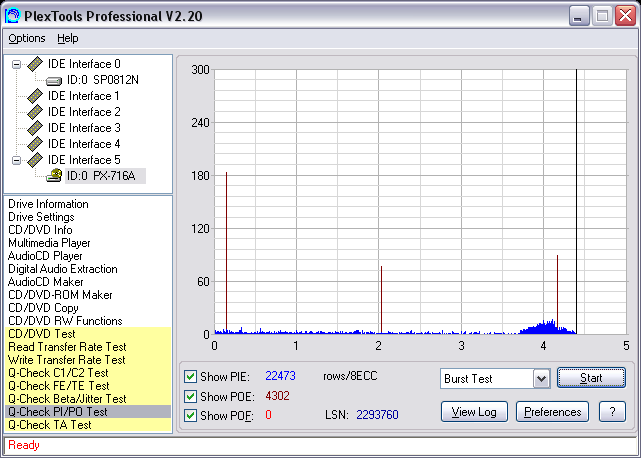Open Drive Settings function

pos(41,217)
